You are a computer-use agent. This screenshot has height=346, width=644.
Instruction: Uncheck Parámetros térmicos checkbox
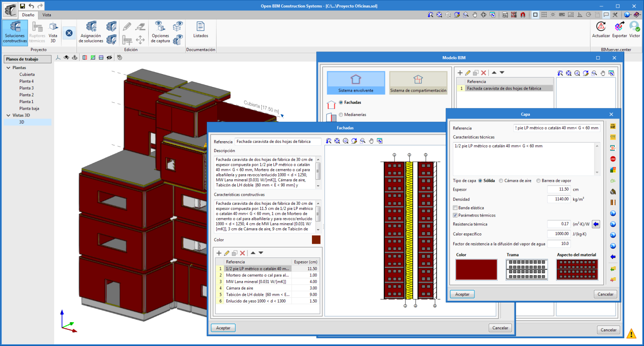[x=455, y=215]
